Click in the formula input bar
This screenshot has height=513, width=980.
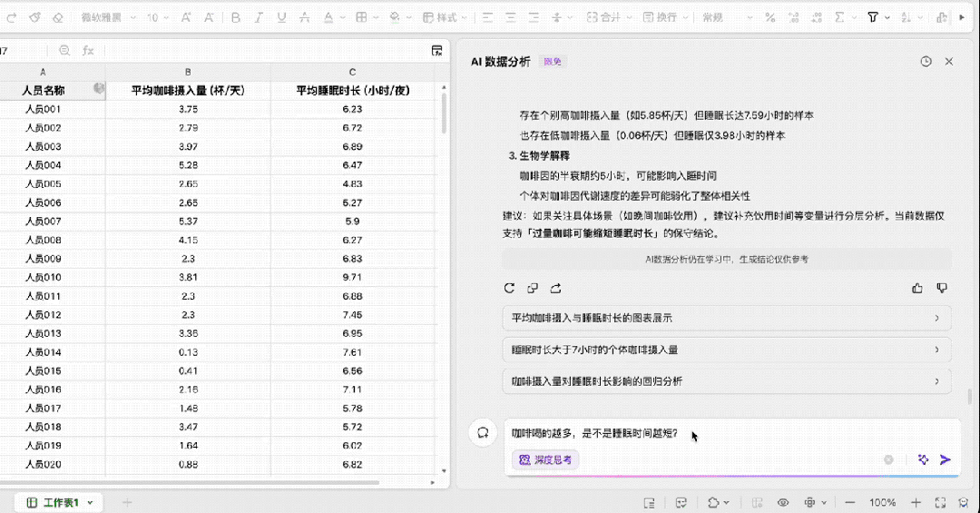click(x=266, y=51)
